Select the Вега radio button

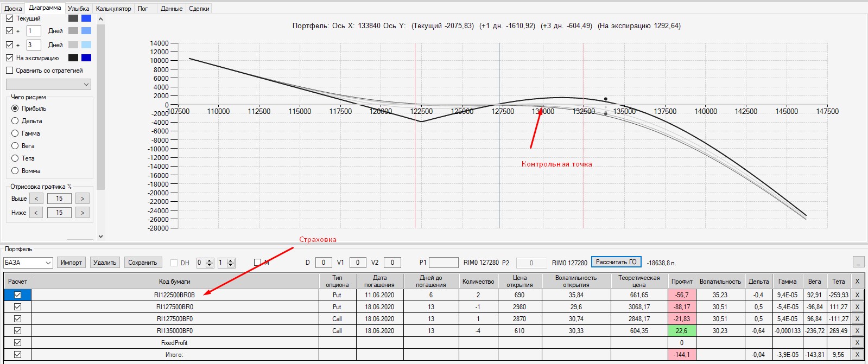15,146
